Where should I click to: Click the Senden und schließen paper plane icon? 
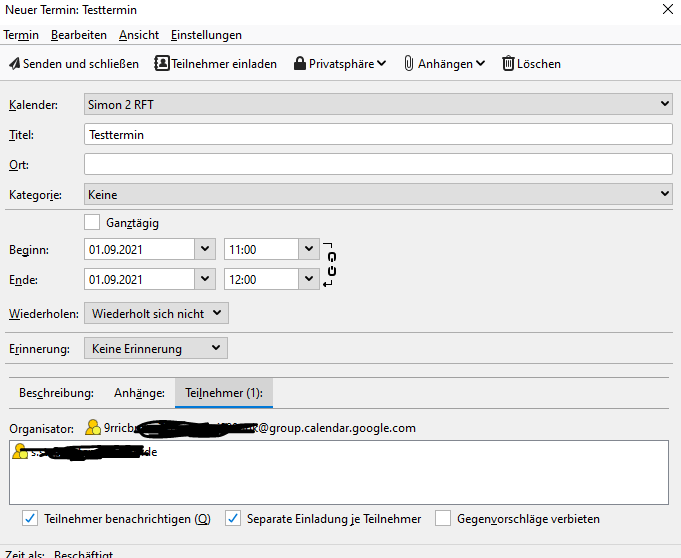[15, 64]
